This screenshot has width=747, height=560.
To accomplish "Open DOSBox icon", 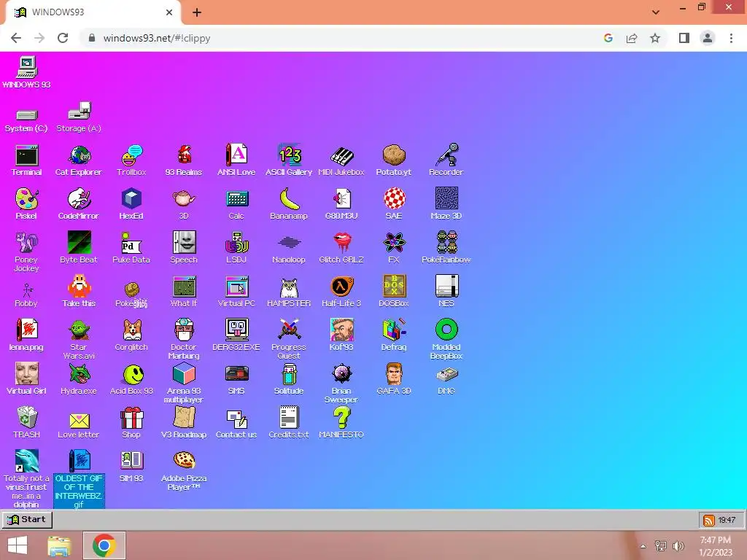I will [394, 286].
